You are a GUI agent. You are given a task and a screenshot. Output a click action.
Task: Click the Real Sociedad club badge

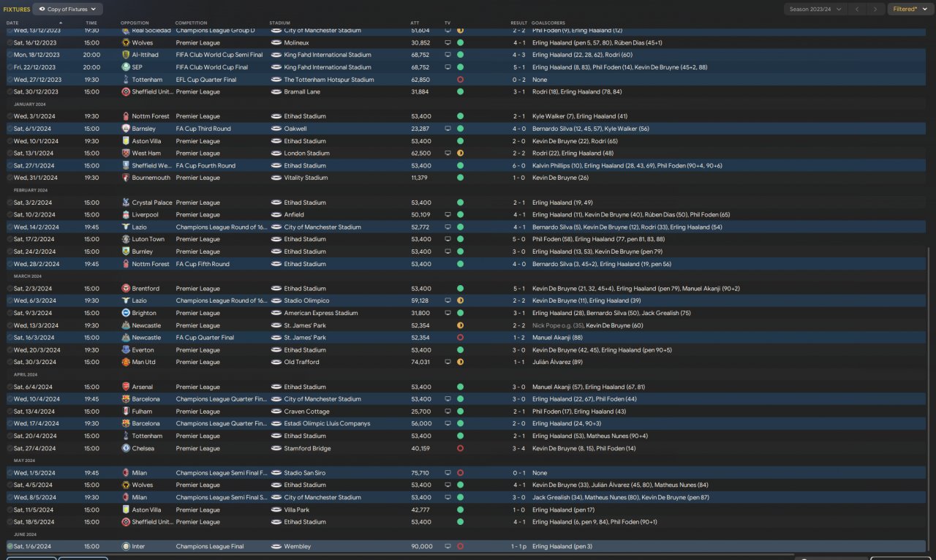point(126,31)
